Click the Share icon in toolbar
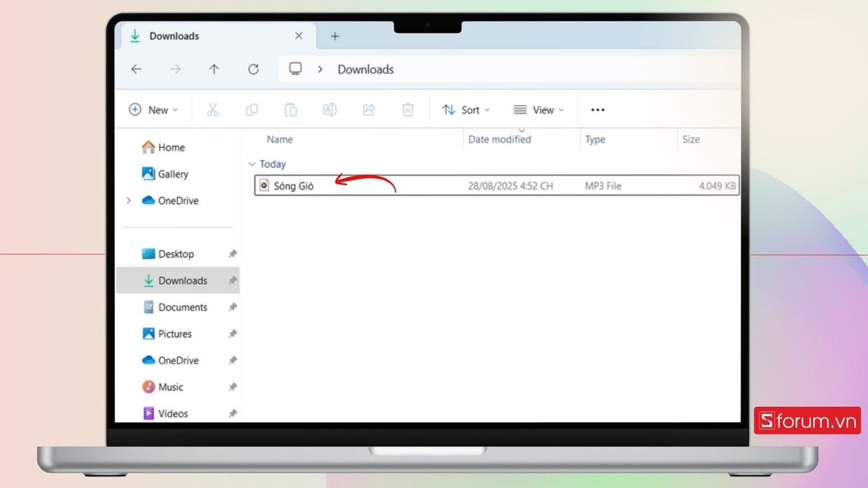This screenshot has width=868, height=488. (x=369, y=110)
